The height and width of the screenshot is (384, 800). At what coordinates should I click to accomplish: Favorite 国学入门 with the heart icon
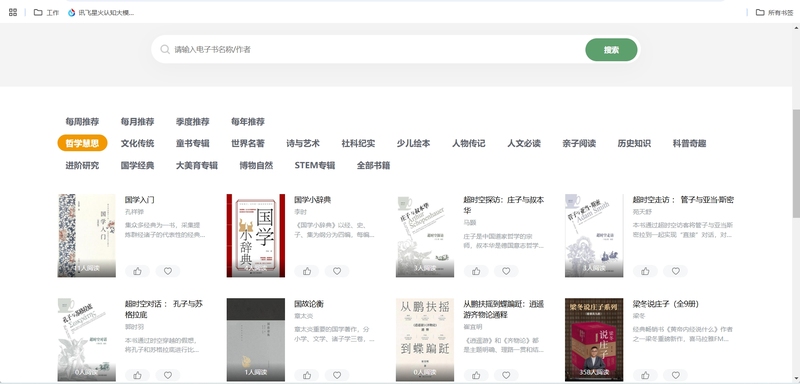tap(168, 271)
